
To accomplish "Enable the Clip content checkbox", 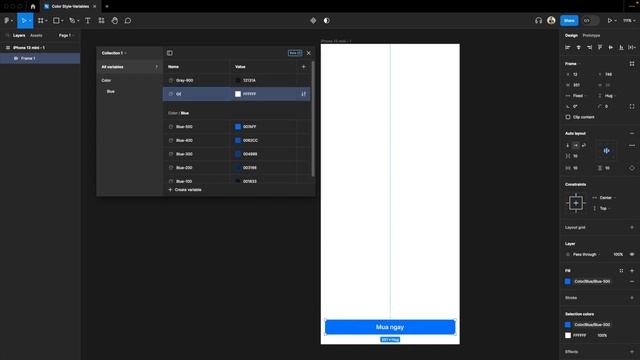I will pos(568,117).
